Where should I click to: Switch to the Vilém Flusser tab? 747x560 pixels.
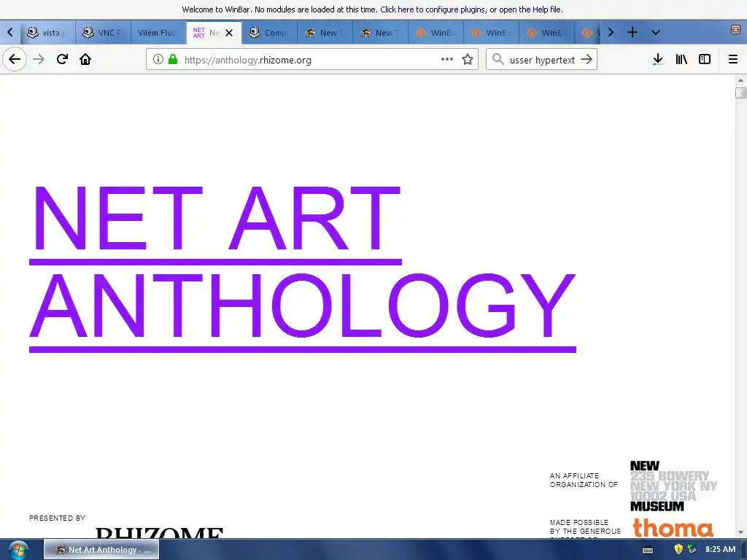[158, 32]
